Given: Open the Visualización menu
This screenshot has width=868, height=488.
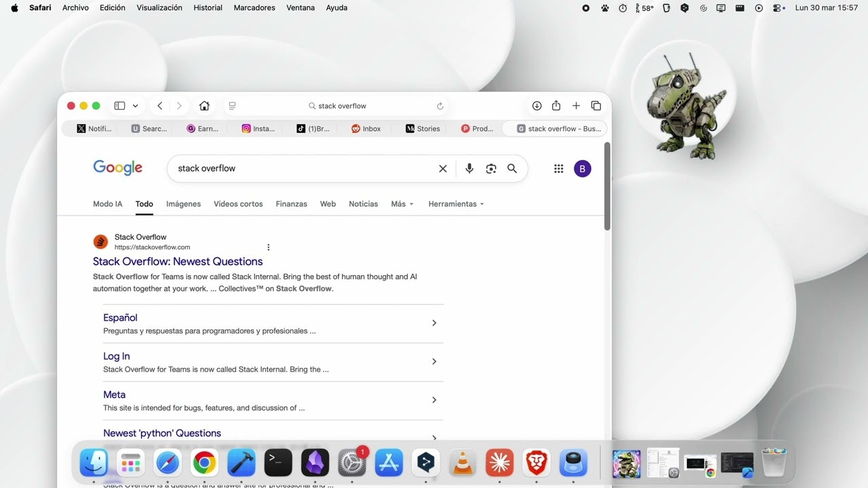Looking at the screenshot, I should (159, 8).
